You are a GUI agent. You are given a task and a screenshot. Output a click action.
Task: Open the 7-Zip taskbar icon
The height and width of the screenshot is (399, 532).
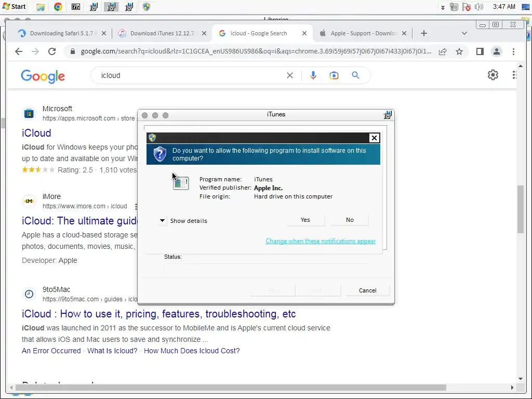[x=76, y=7]
